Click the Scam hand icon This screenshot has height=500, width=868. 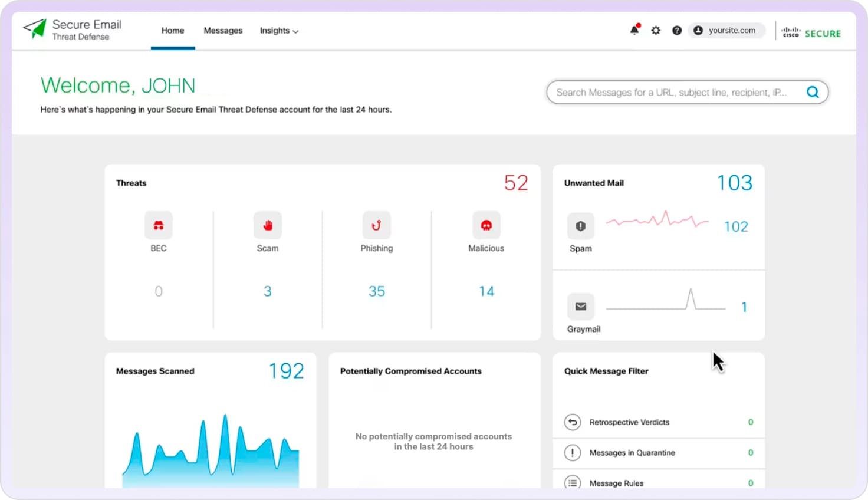click(x=267, y=225)
